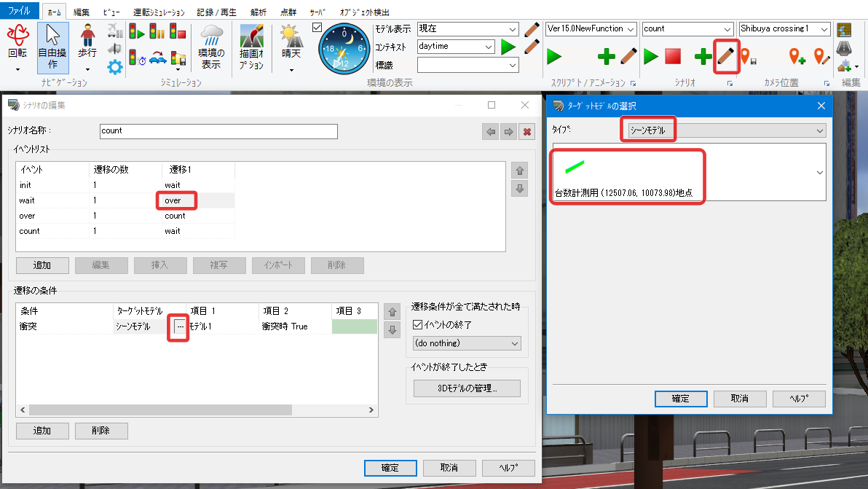
Task: Click 追加 under the event list
Action: [x=42, y=265]
